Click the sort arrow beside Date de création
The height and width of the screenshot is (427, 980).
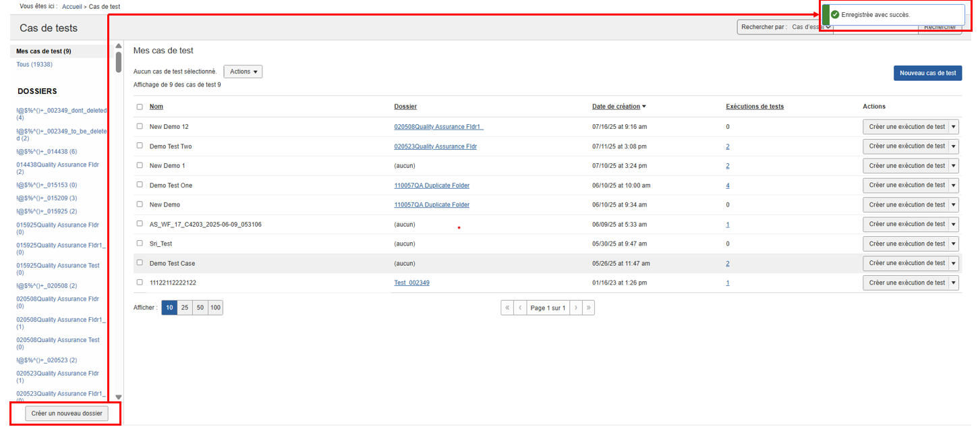click(x=644, y=107)
